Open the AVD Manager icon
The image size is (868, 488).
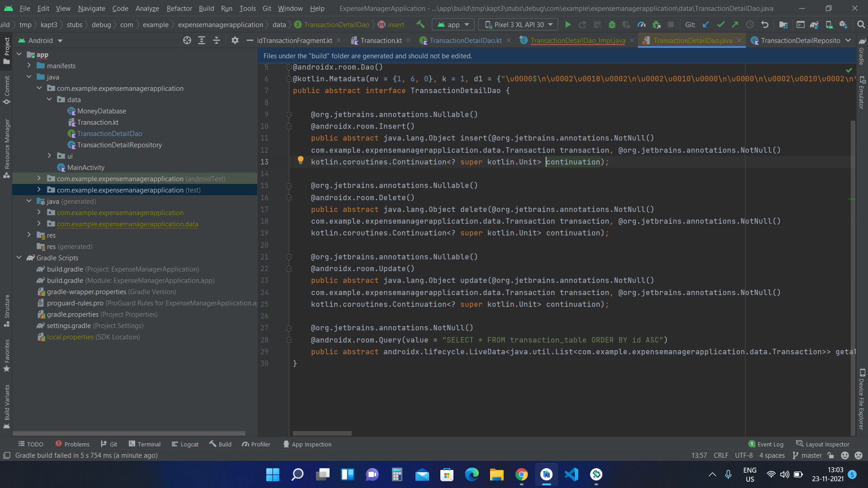(829, 24)
